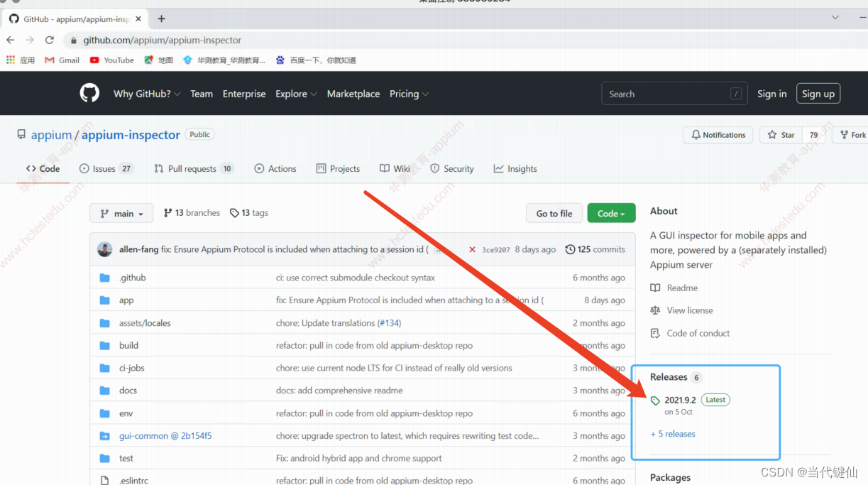Click the gui-common submodule icon

(105, 436)
